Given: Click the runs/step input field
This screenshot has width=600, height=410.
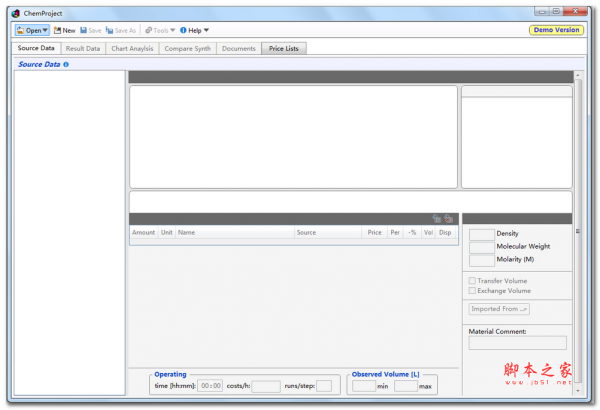Looking at the screenshot, I should (x=324, y=386).
